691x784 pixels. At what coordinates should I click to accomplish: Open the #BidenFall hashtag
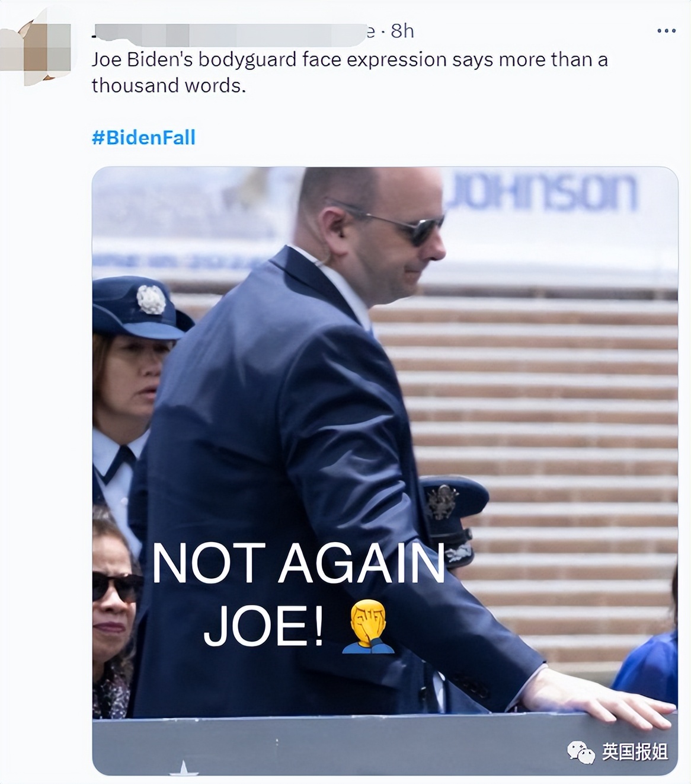point(143,138)
